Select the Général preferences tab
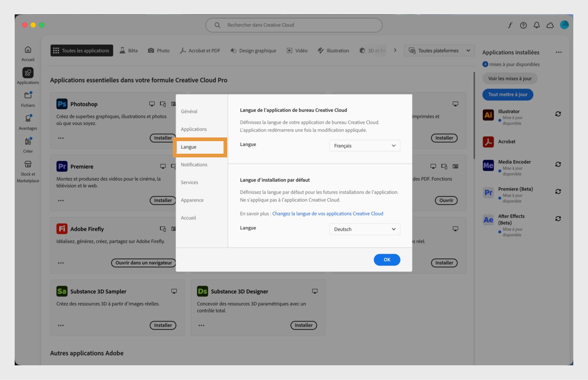This screenshot has height=380, width=588. 189,111
